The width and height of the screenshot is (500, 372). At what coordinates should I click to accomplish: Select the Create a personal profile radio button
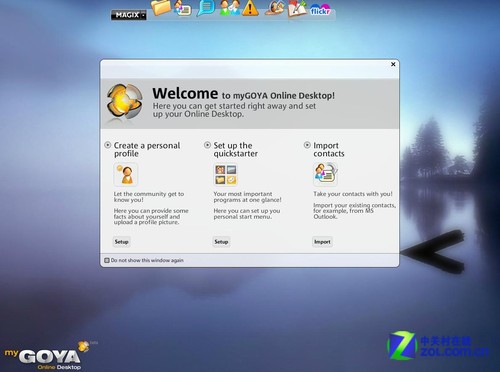coord(108,145)
